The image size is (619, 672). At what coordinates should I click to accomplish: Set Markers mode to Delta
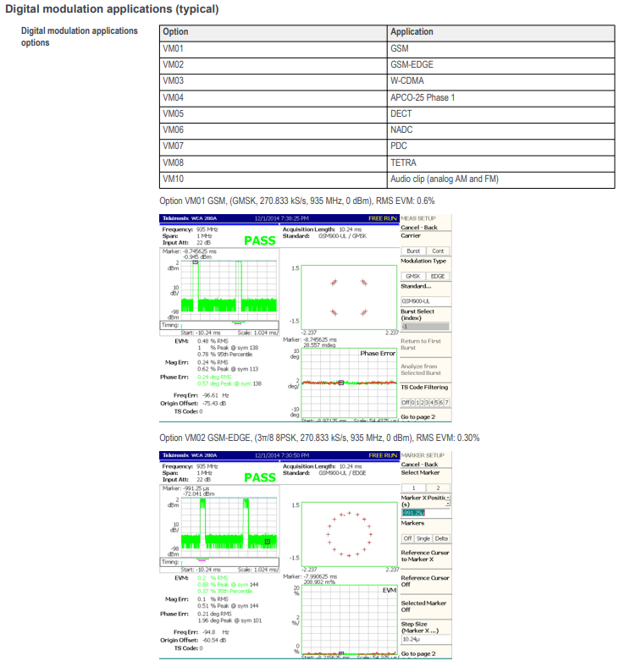(x=441, y=539)
